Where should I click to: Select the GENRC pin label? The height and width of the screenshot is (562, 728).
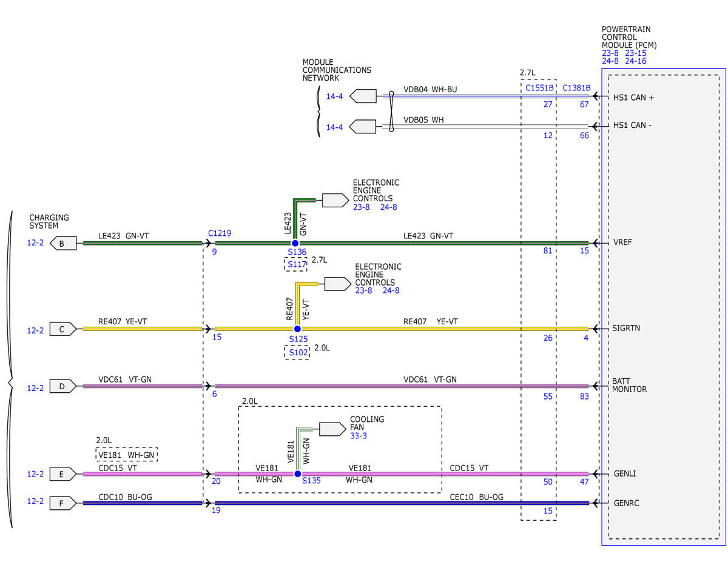tap(626, 503)
